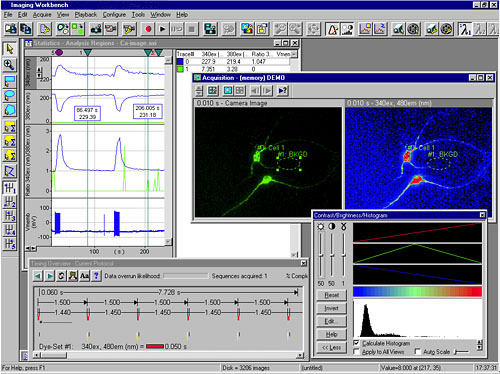Click the Timing Overview horizontal scrollbar
500x374 pixels.
tap(169, 356)
